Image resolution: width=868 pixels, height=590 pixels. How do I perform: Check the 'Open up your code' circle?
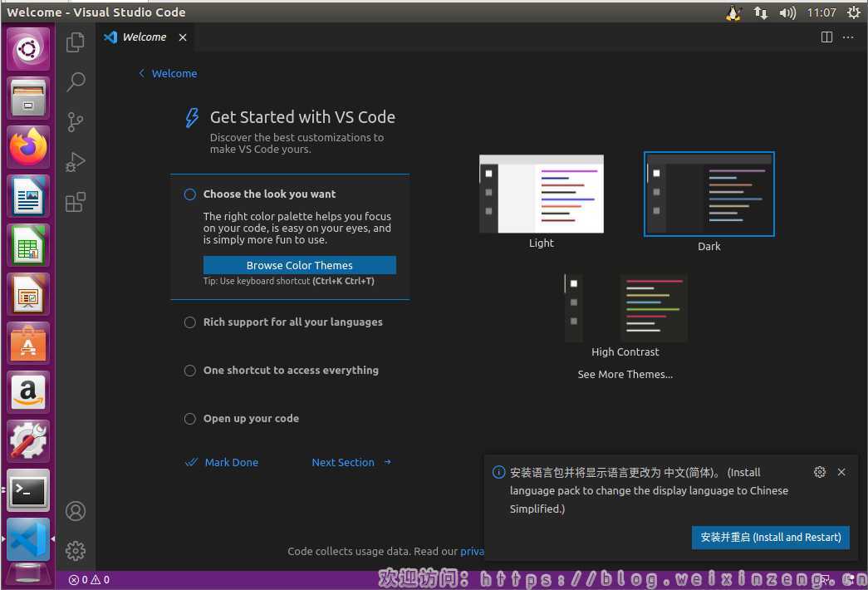tap(190, 419)
